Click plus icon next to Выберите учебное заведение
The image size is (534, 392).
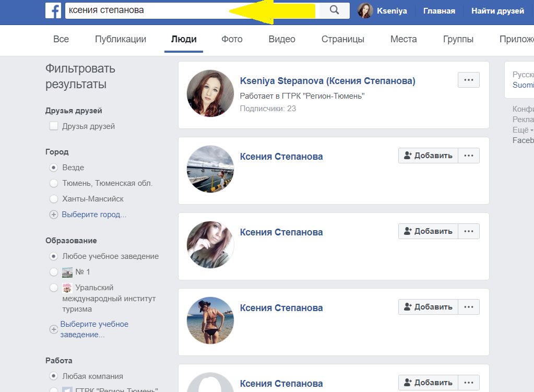tap(53, 329)
